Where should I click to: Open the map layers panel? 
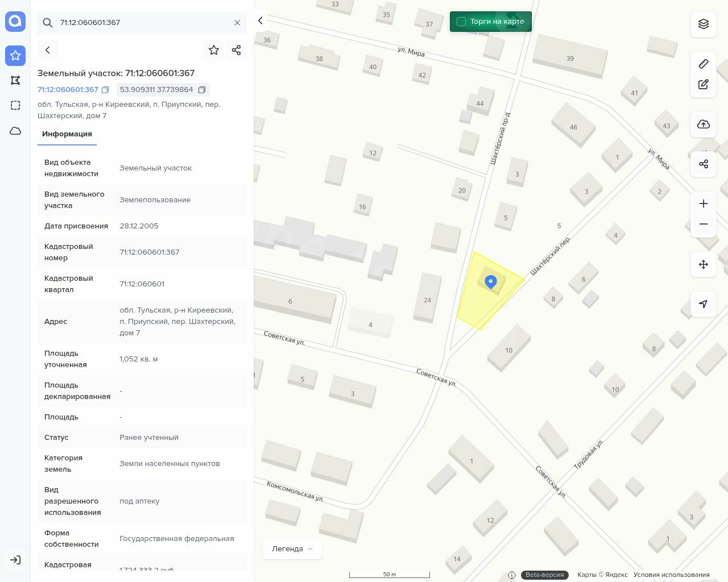pyautogui.click(x=704, y=24)
